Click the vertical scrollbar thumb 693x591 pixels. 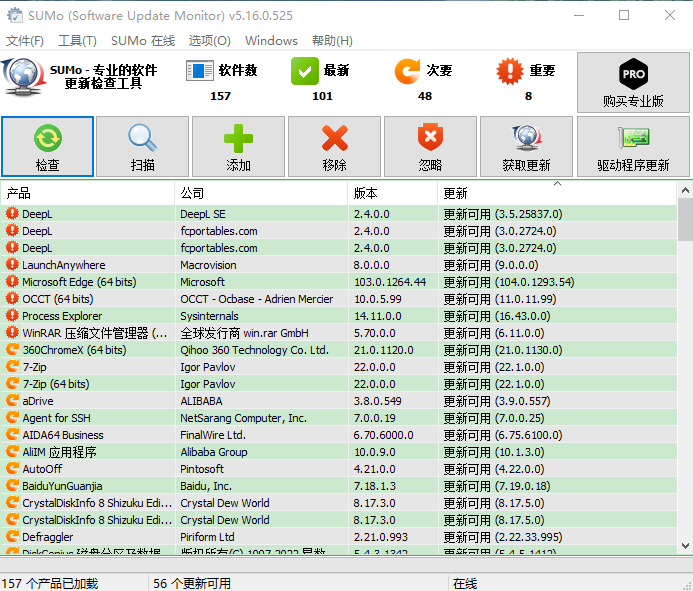point(685,220)
